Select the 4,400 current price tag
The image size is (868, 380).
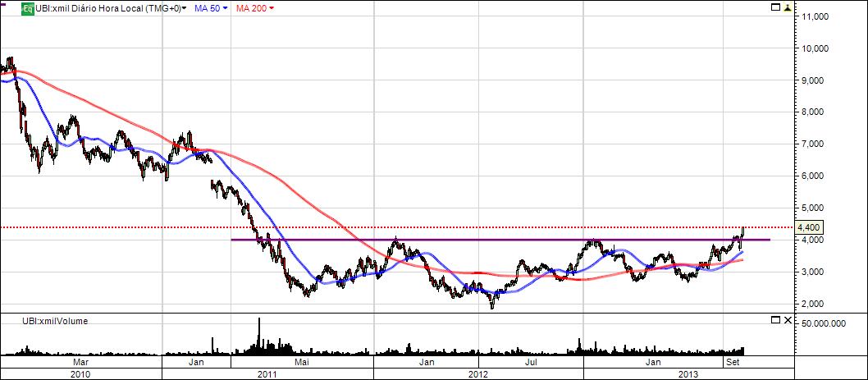(811, 227)
